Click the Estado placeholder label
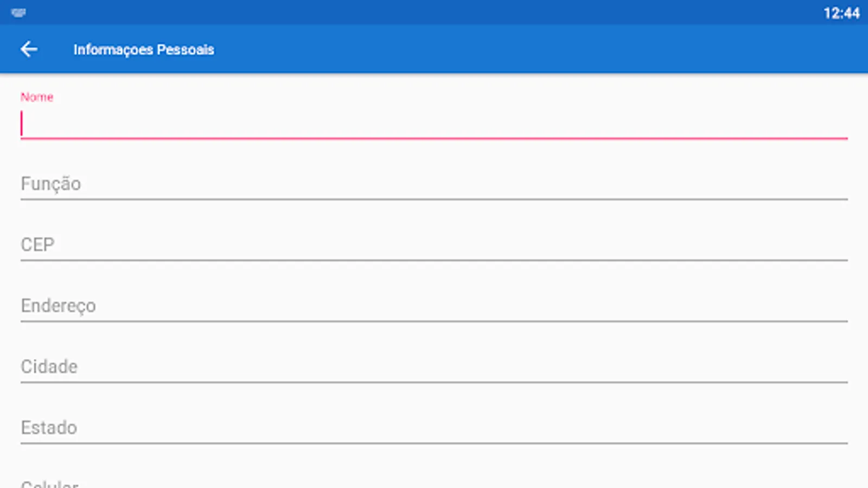 pyautogui.click(x=49, y=428)
